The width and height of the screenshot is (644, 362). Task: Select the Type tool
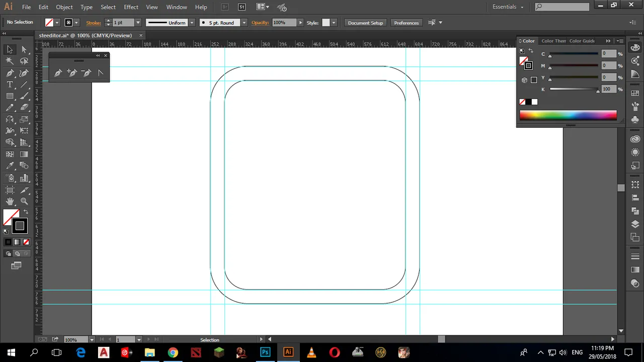pyautogui.click(x=10, y=84)
